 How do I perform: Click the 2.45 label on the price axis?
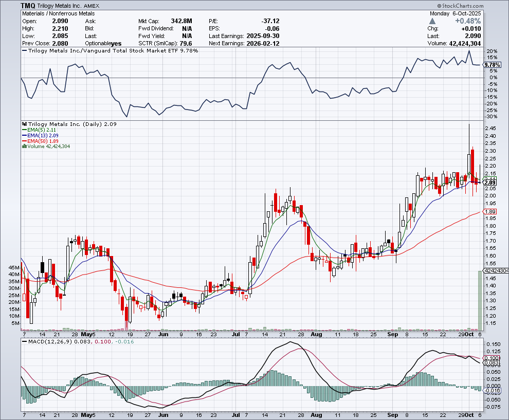[x=490, y=128]
